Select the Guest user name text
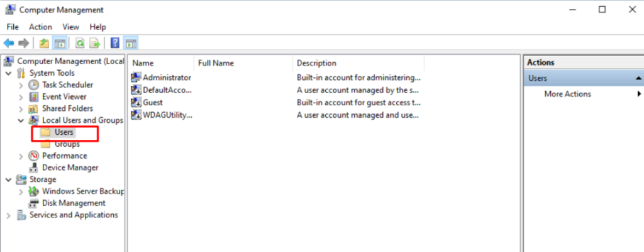This screenshot has height=252, width=644. click(x=153, y=103)
